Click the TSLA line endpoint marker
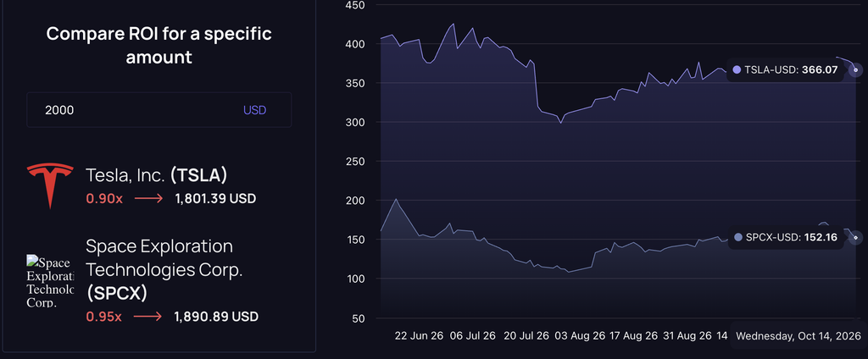This screenshot has height=359, width=868. (855, 70)
